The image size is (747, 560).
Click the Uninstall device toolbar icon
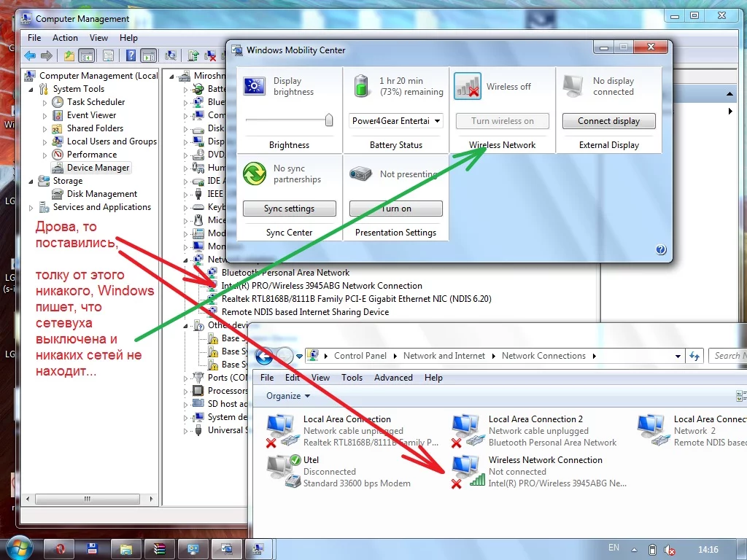209,56
